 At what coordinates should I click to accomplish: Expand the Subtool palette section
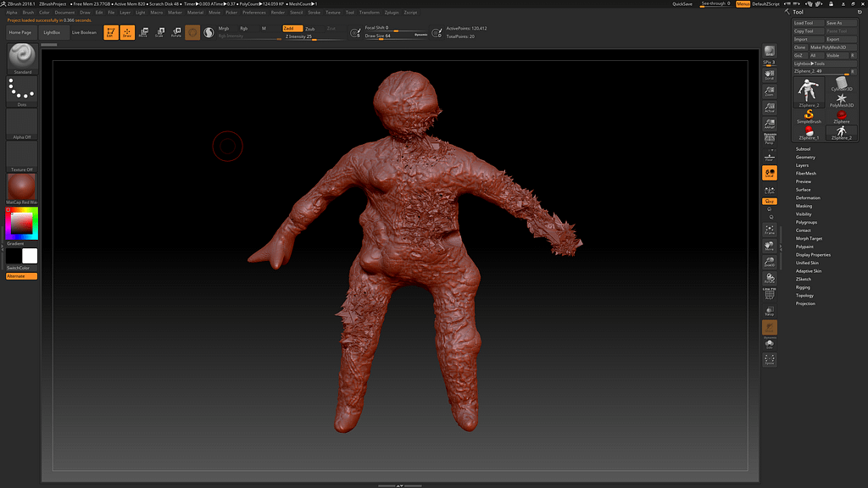(x=804, y=149)
